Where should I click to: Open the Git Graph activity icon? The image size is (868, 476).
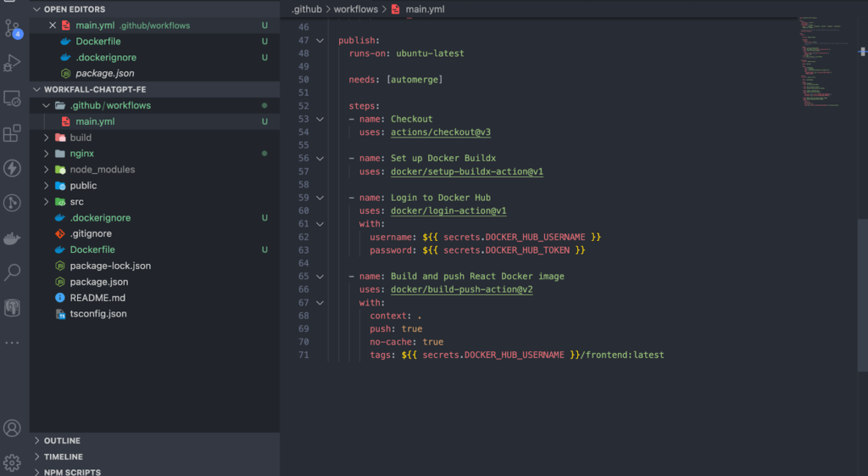(x=12, y=203)
